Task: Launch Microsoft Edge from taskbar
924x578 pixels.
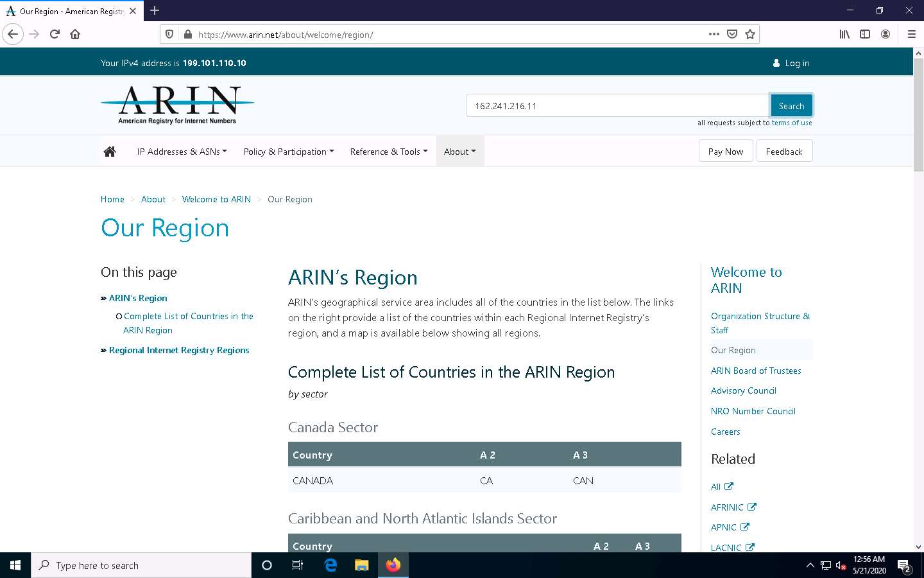Action: (330, 565)
